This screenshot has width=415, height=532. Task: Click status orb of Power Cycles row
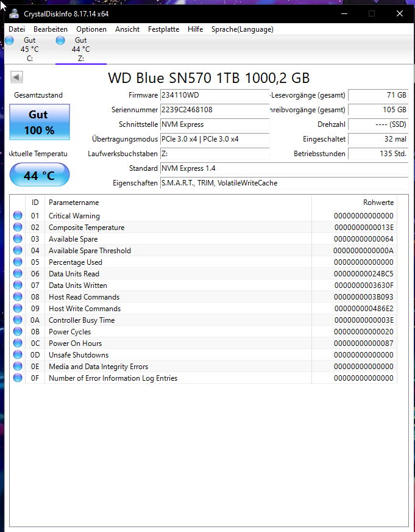(18, 331)
